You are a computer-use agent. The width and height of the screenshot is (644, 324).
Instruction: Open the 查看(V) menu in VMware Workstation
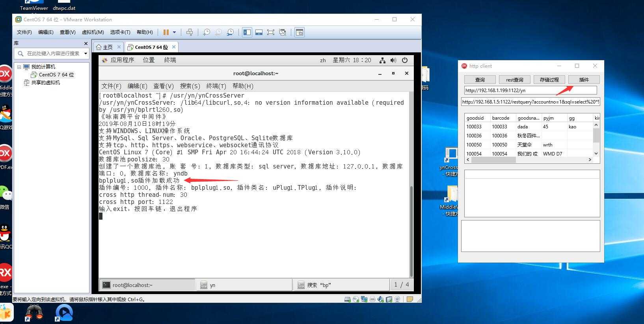click(67, 32)
